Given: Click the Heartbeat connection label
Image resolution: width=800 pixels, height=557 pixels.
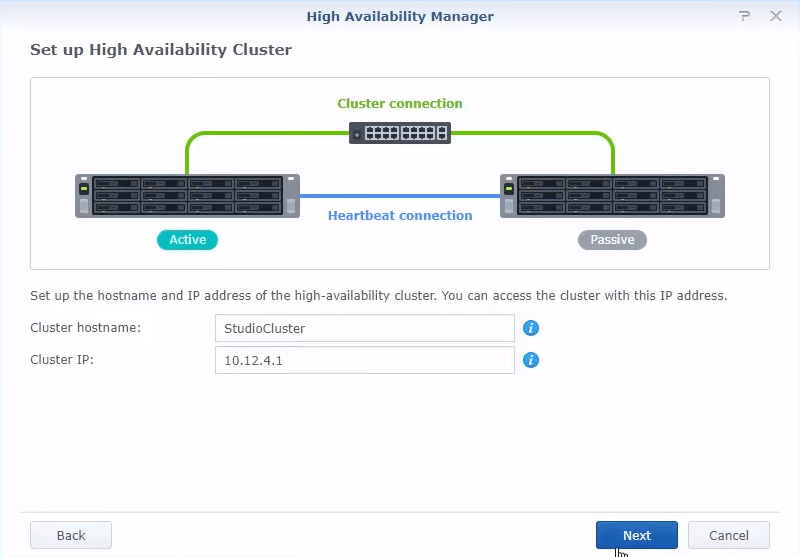Looking at the screenshot, I should click(x=400, y=216).
